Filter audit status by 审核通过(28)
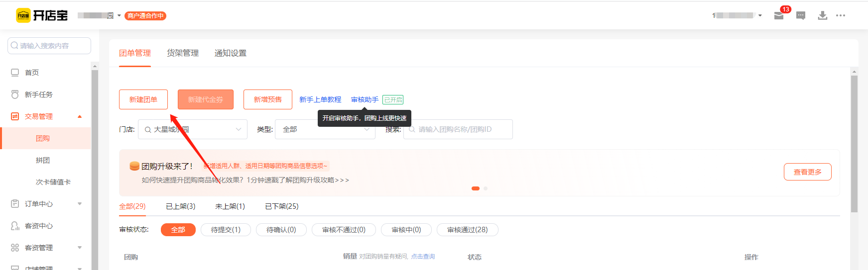The width and height of the screenshot is (868, 270). point(467,230)
